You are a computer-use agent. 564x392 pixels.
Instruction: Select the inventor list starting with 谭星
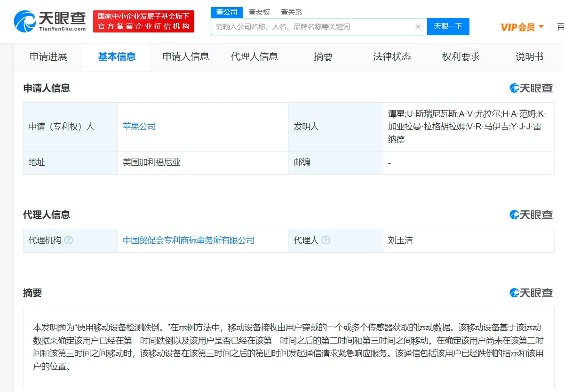[x=467, y=126]
